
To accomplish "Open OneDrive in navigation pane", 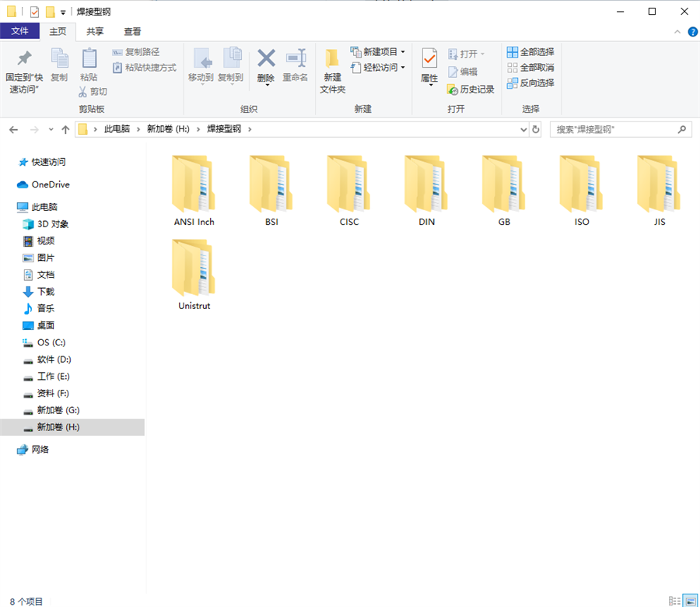I will 44,184.
